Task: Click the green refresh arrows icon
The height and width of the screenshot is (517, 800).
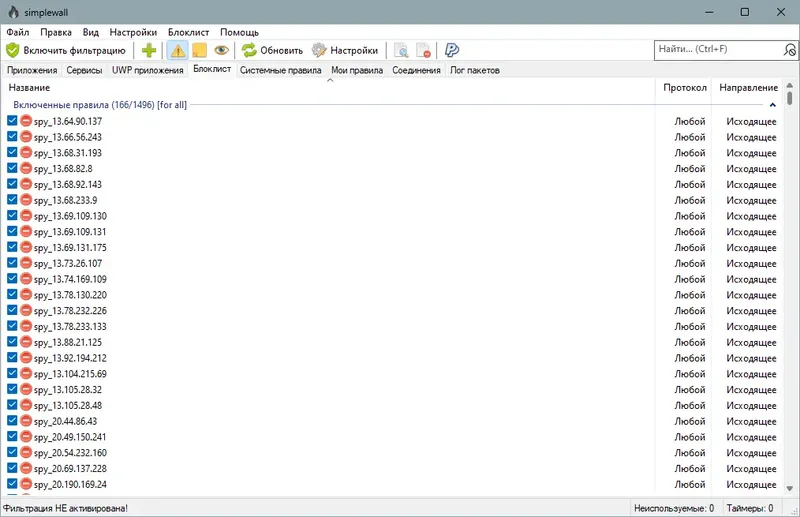Action: [x=249, y=50]
